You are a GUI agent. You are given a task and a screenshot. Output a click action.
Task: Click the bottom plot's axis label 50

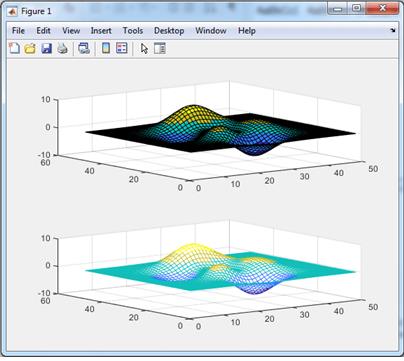pos(373,307)
